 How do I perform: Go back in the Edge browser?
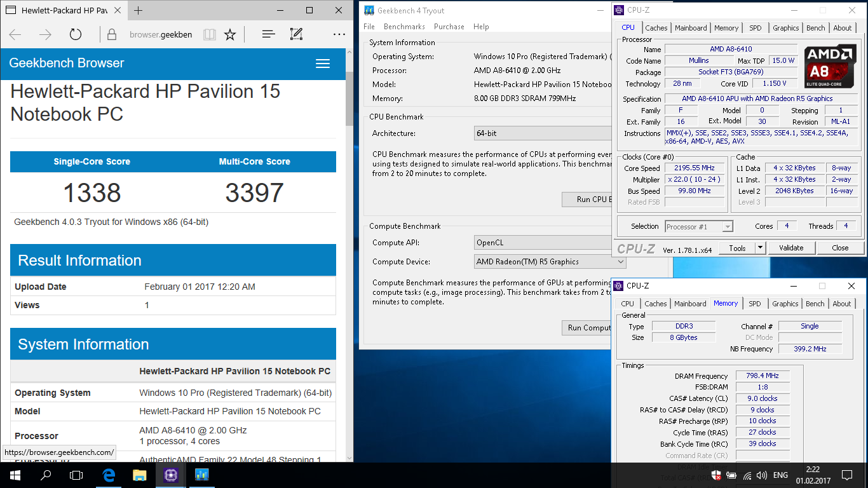[15, 35]
